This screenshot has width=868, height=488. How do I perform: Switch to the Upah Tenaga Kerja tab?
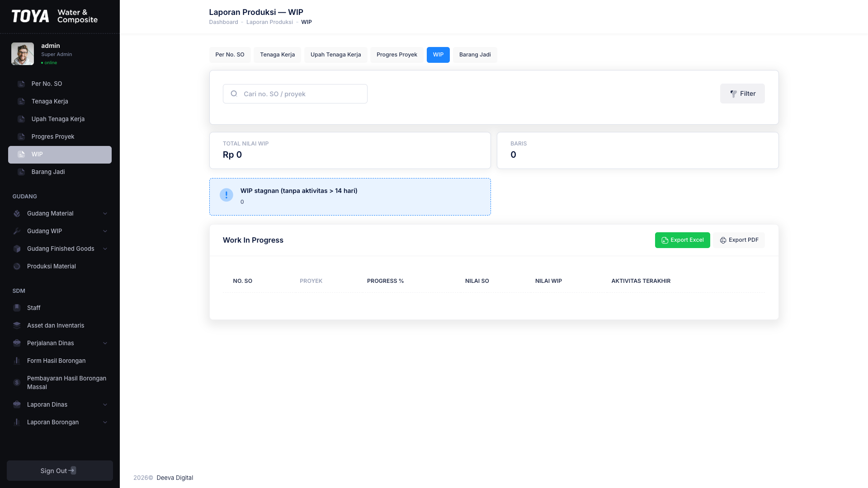335,55
